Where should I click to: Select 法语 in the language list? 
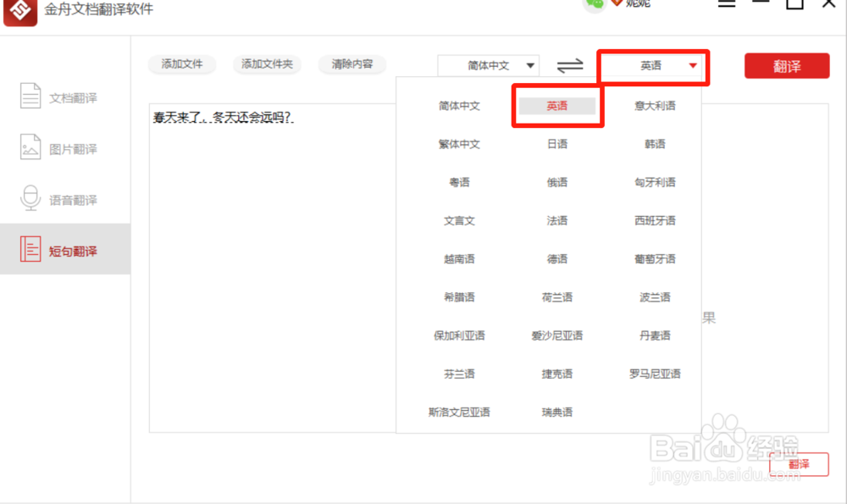click(x=557, y=221)
